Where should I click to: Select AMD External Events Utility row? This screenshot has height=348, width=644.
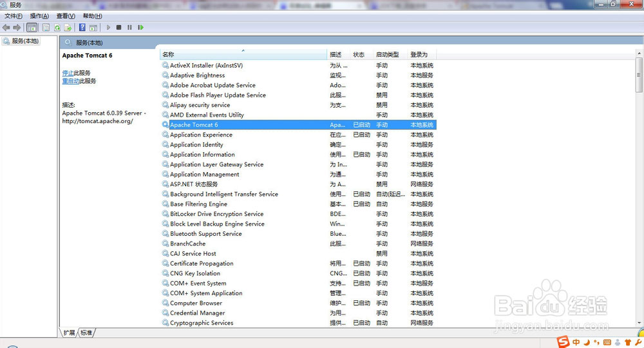298,115
